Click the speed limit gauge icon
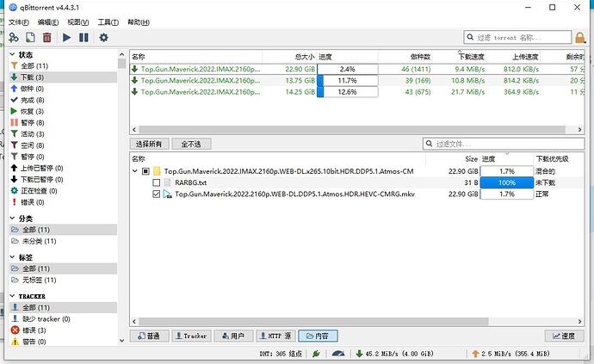 pyautogui.click(x=338, y=354)
